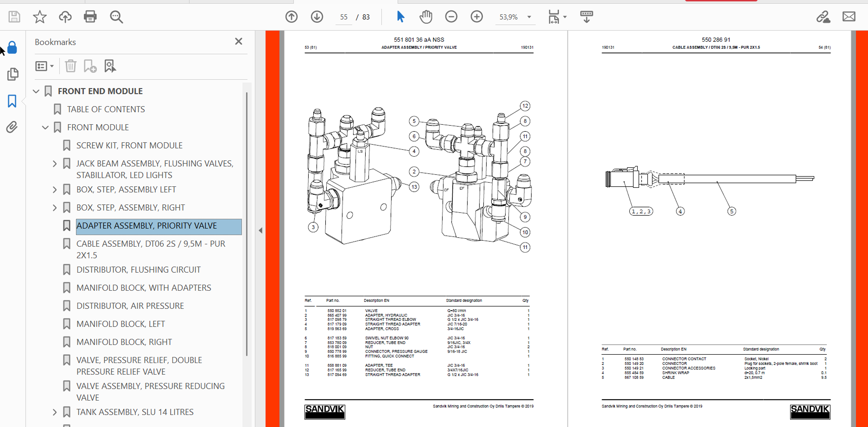Open attachments paperclip panel
This screenshot has width=868, height=427.
coord(12,127)
